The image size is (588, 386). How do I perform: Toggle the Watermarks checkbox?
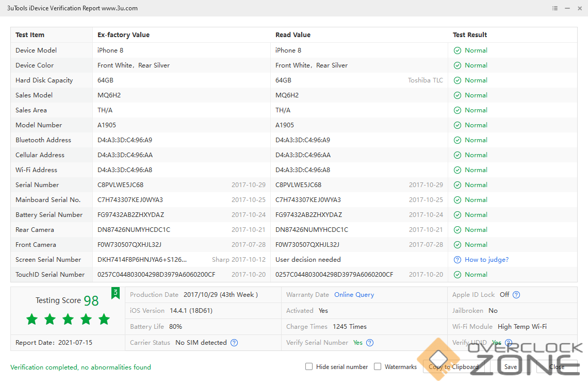point(378,367)
